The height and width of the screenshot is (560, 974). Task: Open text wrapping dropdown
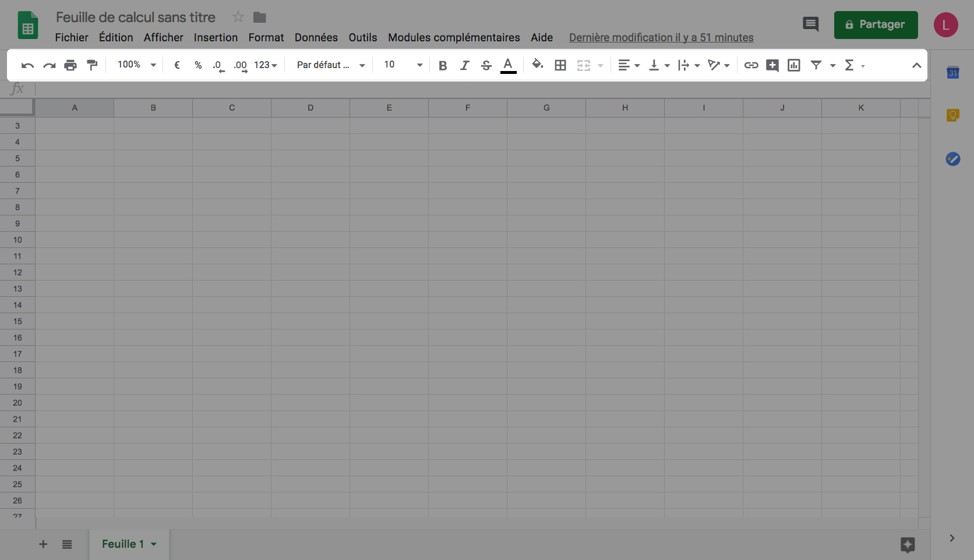(689, 65)
